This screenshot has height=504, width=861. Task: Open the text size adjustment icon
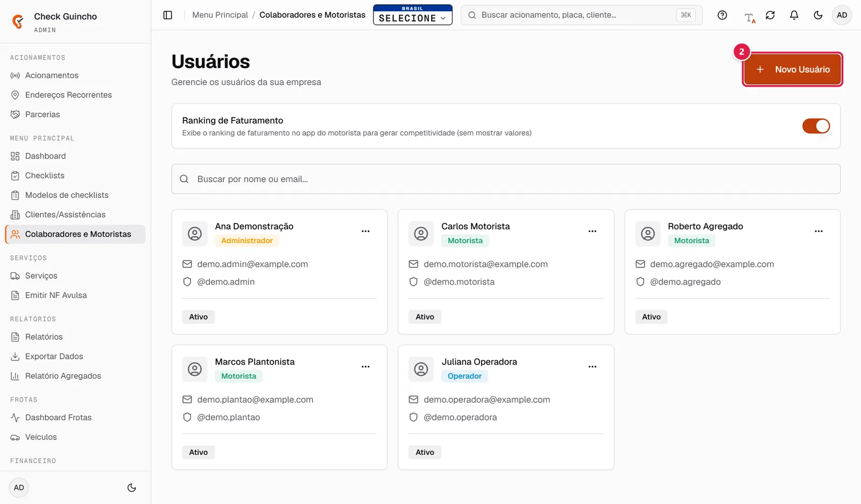click(x=750, y=17)
